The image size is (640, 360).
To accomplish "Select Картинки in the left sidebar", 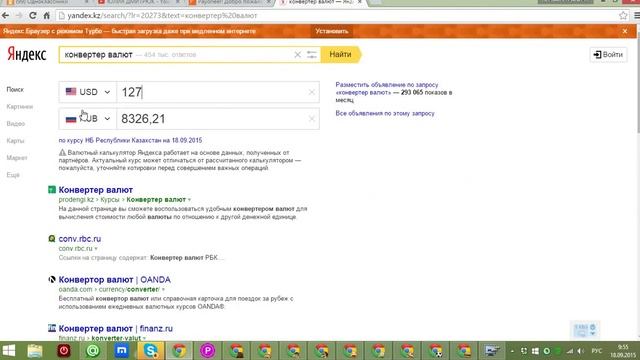I will tap(20, 107).
